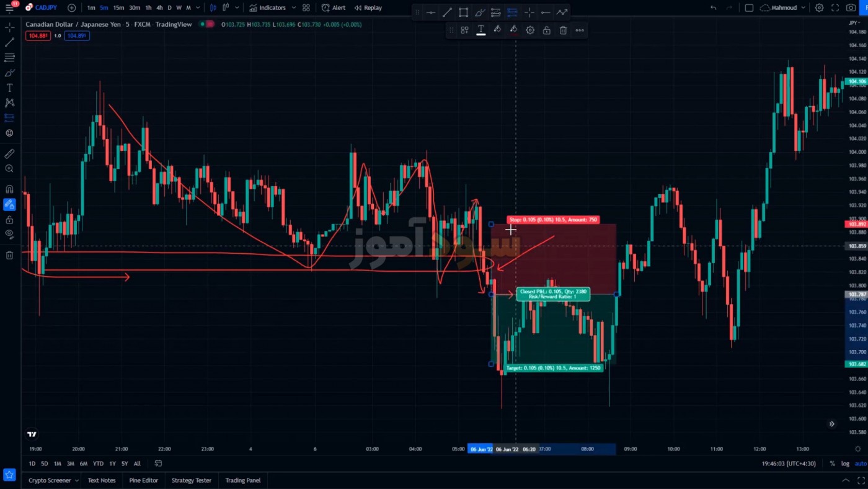The width and height of the screenshot is (868, 489).
Task: Open forecasting and position tools in left sidebar
Action: click(x=9, y=117)
